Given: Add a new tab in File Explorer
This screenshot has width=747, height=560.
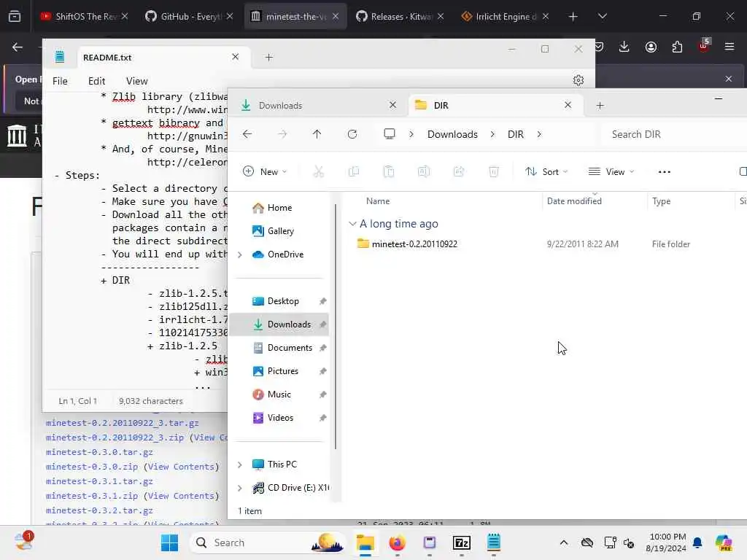Looking at the screenshot, I should pyautogui.click(x=600, y=105).
